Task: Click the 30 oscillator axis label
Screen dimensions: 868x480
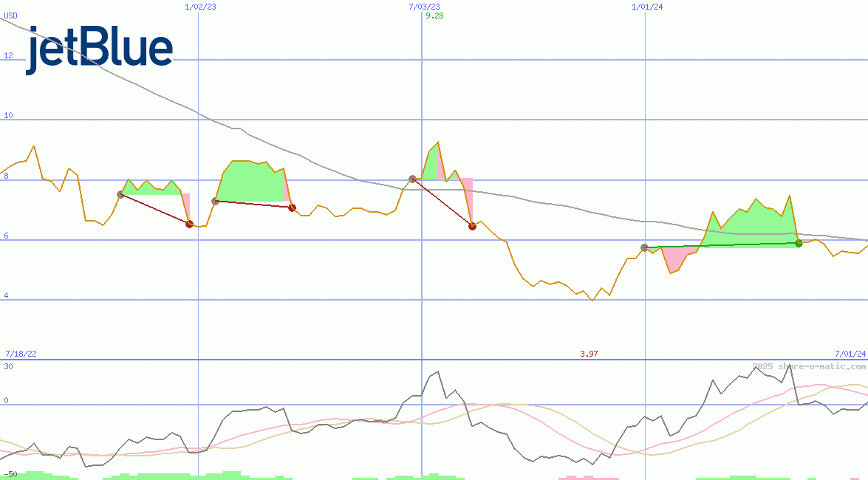Action: (8, 366)
